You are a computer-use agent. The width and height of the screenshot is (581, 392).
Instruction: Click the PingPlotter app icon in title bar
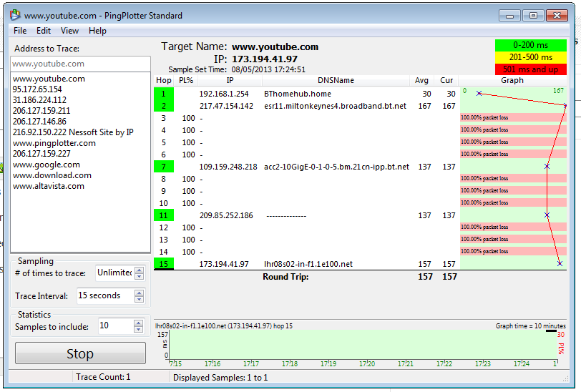(15, 15)
